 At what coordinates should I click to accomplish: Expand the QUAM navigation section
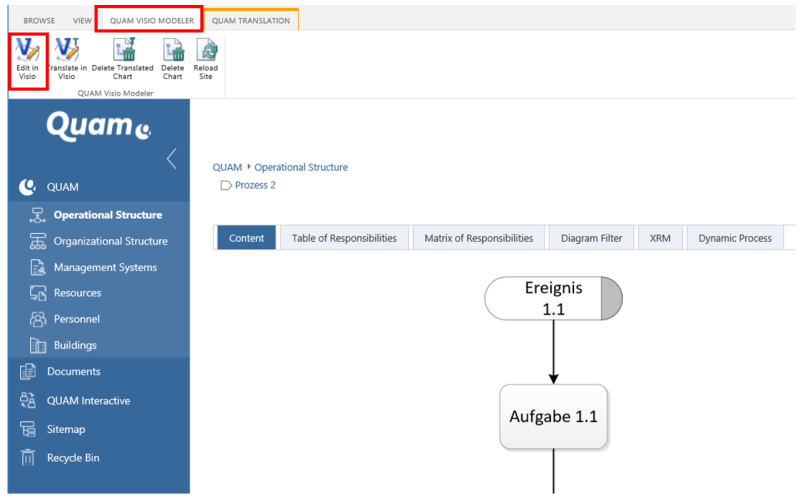[x=62, y=187]
